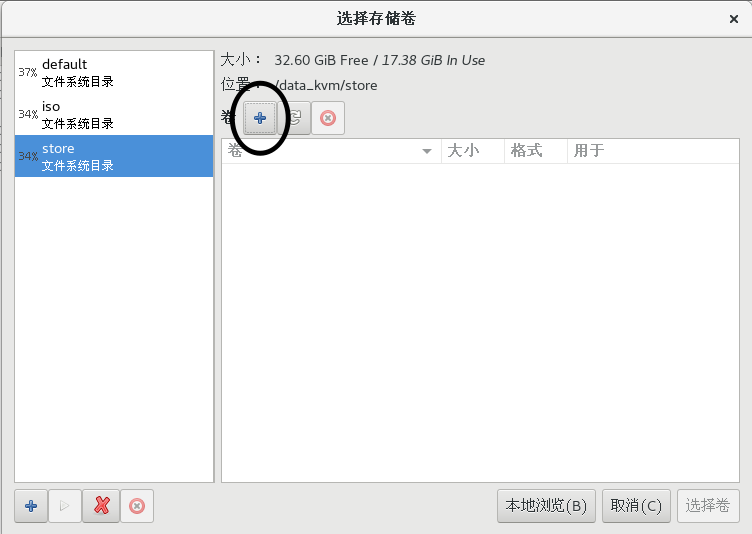Image resolution: width=752 pixels, height=534 pixels.
Task: Close the 选择存储卷 dialog window
Action: (733, 19)
